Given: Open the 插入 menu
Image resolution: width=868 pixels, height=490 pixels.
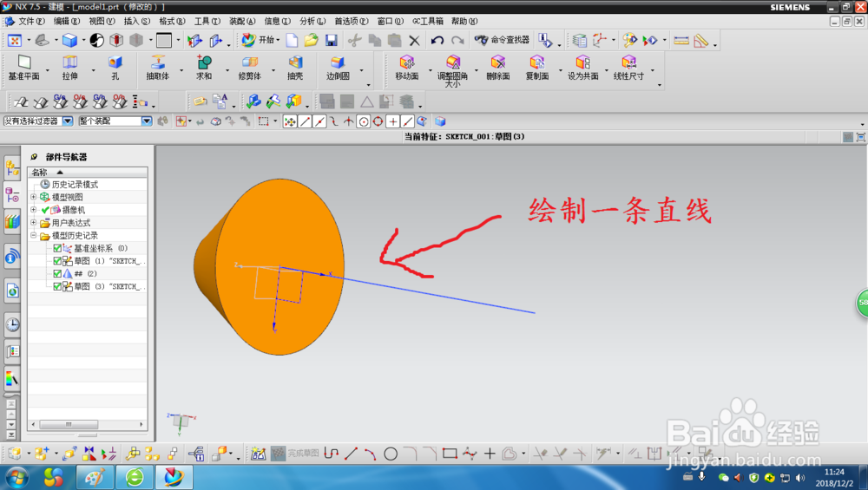Looking at the screenshot, I should (x=137, y=21).
